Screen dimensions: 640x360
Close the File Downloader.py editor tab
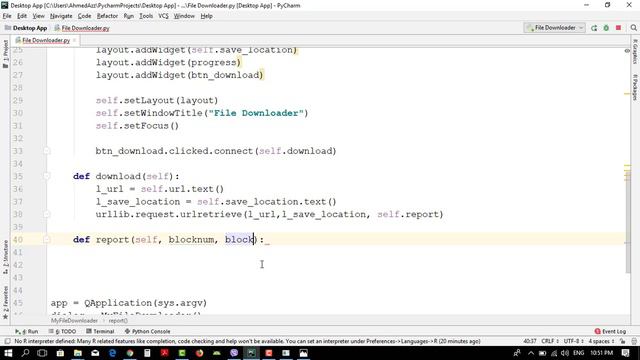point(74,40)
